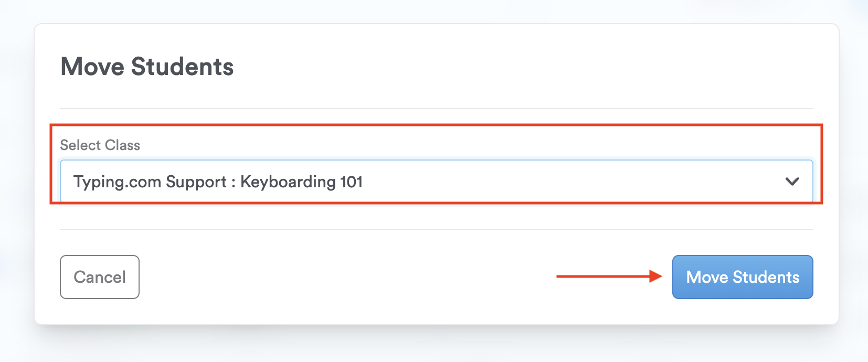The width and height of the screenshot is (868, 362).
Task: Click the Move Students button
Action: pos(743,277)
